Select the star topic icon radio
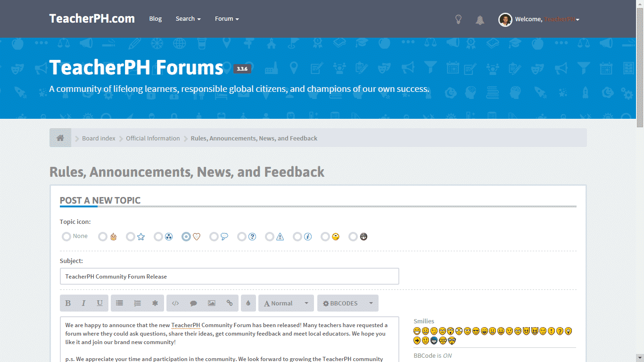The height and width of the screenshot is (362, 644). 131,237
